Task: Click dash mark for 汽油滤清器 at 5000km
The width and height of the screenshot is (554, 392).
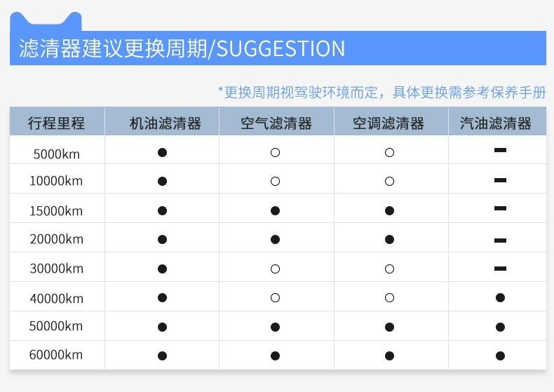Action: [x=500, y=150]
